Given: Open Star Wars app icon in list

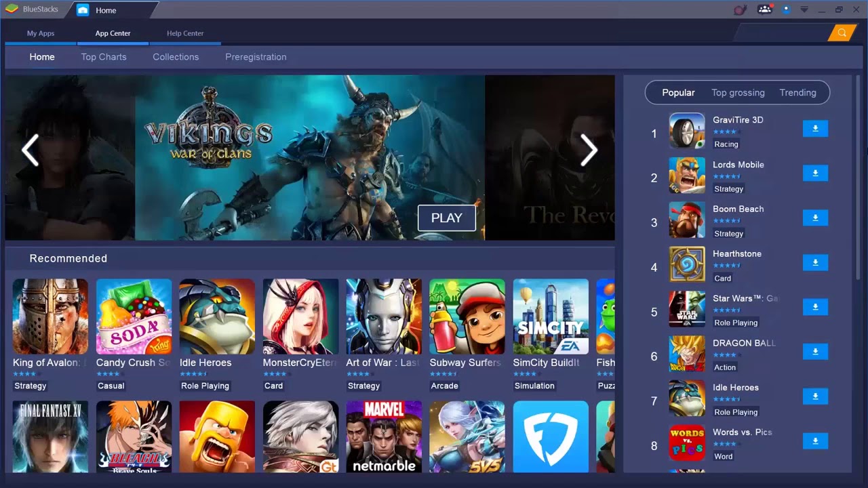Looking at the screenshot, I should click(687, 309).
